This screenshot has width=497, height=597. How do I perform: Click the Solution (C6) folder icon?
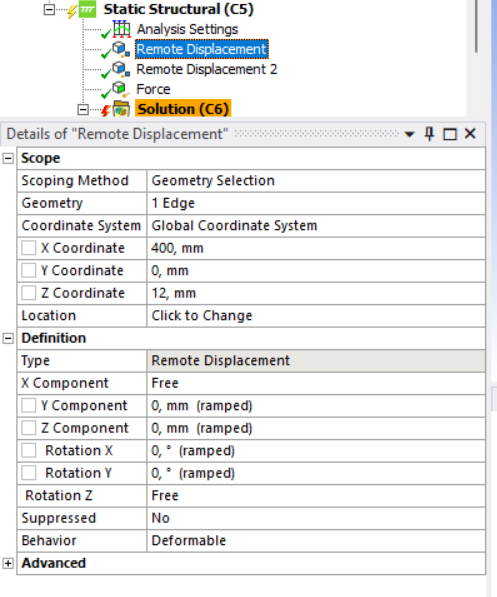pyautogui.click(x=121, y=109)
